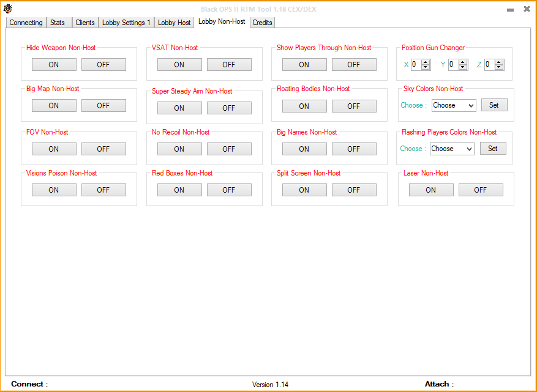537x392 pixels.
Task: Disable No Recoil Non-Host
Action: point(229,149)
